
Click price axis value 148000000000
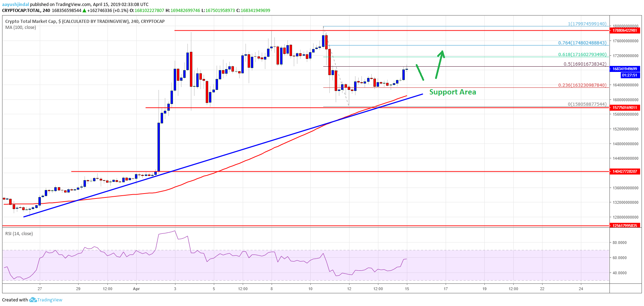click(x=625, y=144)
